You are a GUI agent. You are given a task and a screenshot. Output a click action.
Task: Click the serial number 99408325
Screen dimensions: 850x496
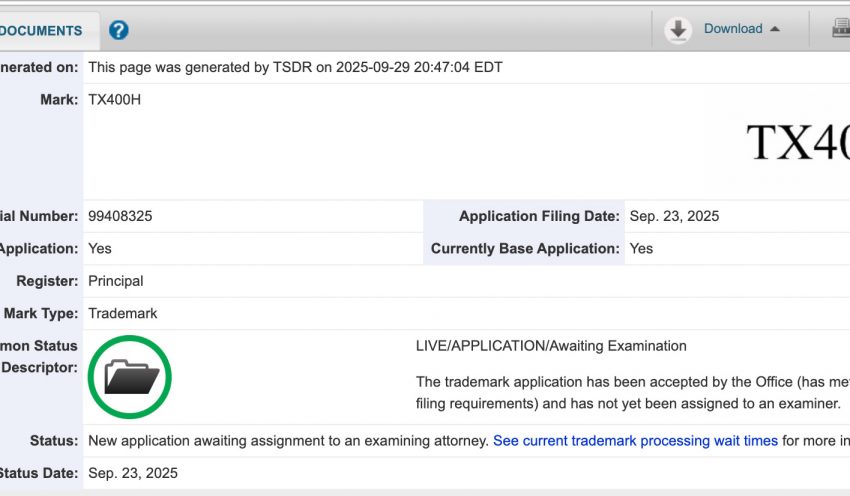click(x=120, y=216)
